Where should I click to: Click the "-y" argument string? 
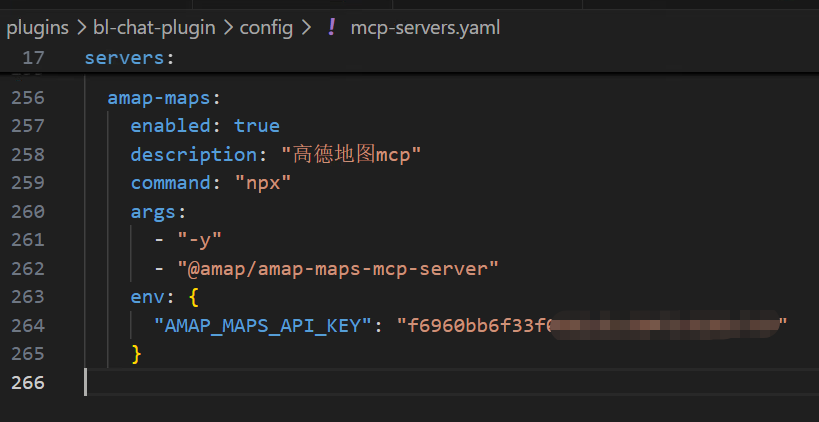coord(200,240)
